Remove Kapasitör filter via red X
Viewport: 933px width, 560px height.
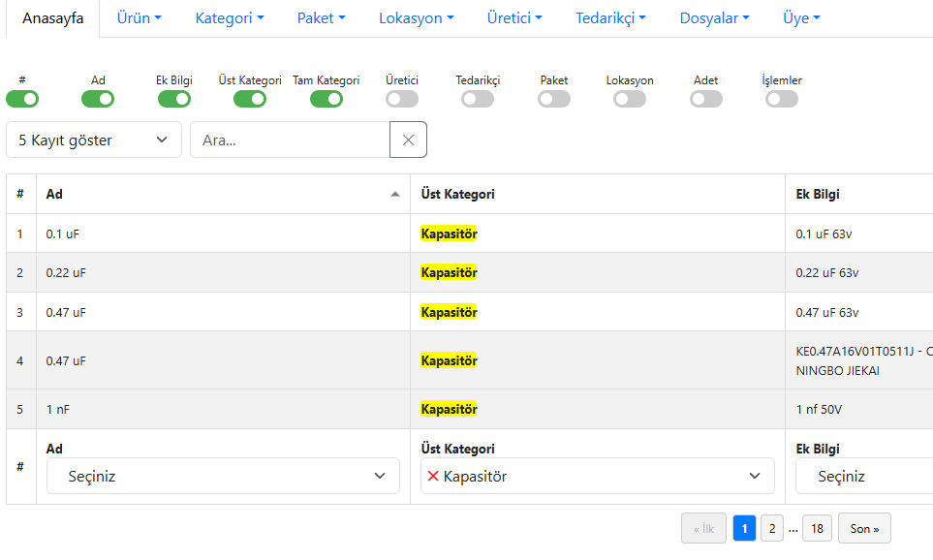(x=432, y=476)
